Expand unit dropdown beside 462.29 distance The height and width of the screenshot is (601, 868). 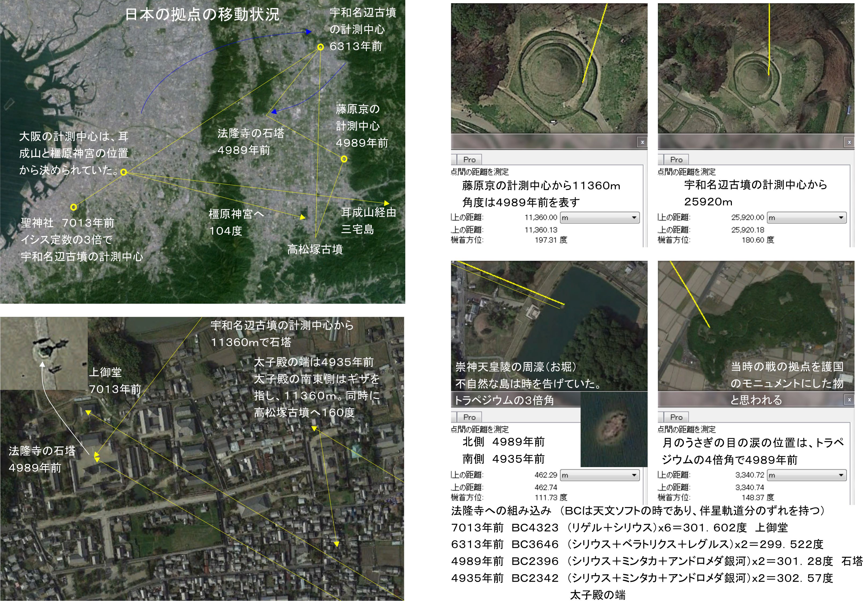pyautogui.click(x=634, y=475)
